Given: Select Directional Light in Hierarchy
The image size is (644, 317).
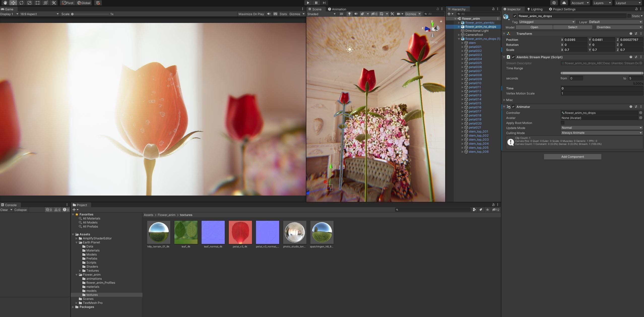Looking at the screenshot, I should [x=477, y=31].
